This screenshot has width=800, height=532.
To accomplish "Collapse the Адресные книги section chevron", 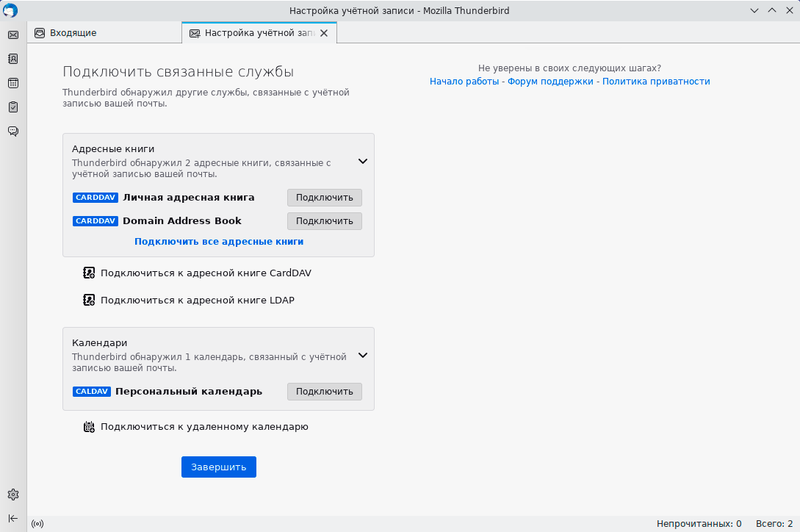I will [363, 162].
